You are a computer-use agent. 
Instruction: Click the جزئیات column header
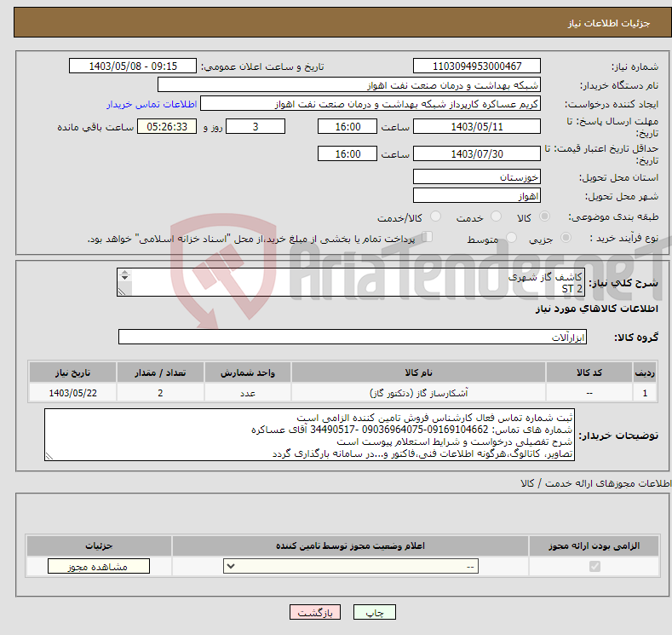pos(99,546)
